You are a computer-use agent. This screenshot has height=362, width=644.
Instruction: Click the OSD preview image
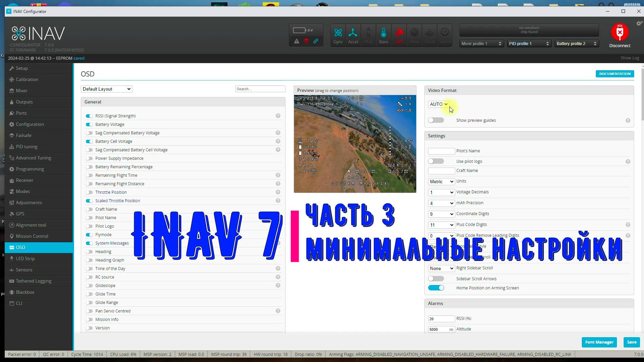[355, 144]
